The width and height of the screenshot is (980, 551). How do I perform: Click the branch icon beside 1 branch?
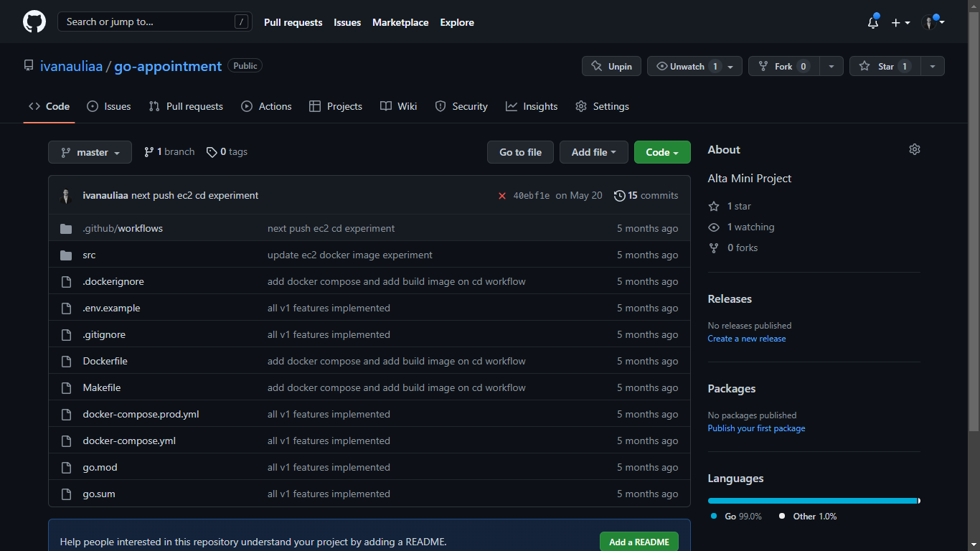click(x=149, y=152)
